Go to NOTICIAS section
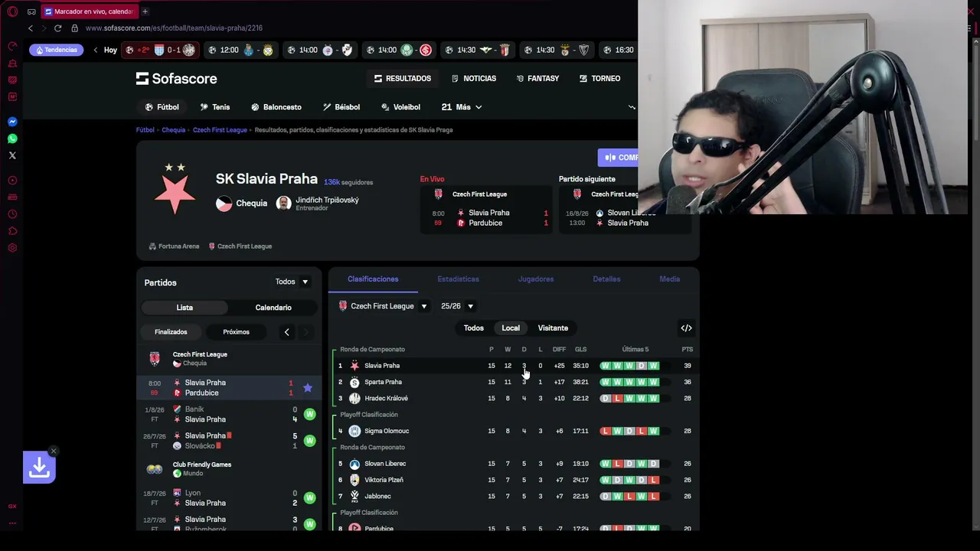This screenshot has height=551, width=980. 474,79
